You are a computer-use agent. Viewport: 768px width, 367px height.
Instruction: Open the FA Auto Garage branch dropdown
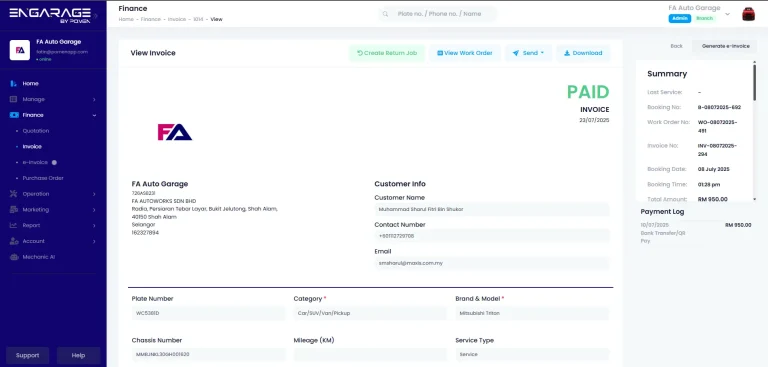pyautogui.click(x=727, y=14)
